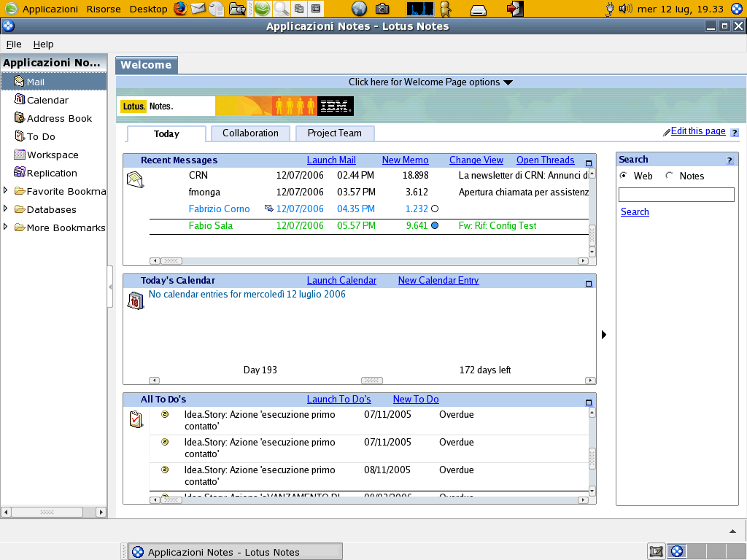Screen dimensions: 747x560
Task: Click the Search link under the input
Action: [635, 212]
